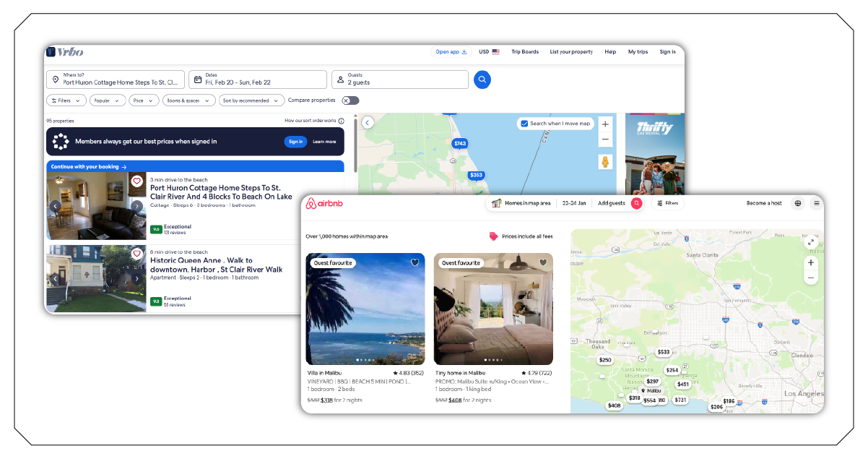The width and height of the screenshot is (868, 459).
Task: Open the Price filter dropdown
Action: coord(144,100)
